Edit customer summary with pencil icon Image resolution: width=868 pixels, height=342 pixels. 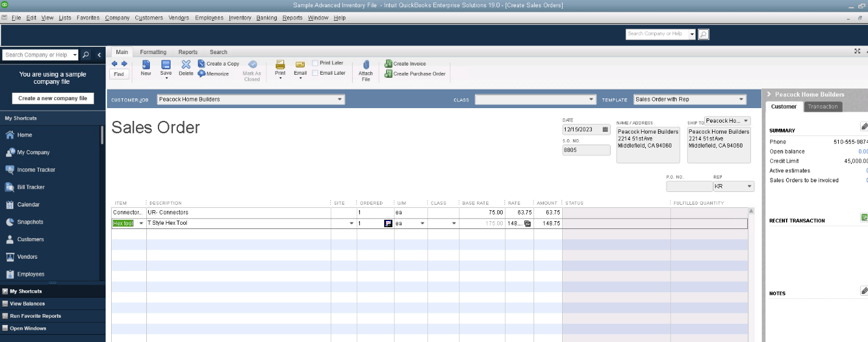tap(864, 126)
